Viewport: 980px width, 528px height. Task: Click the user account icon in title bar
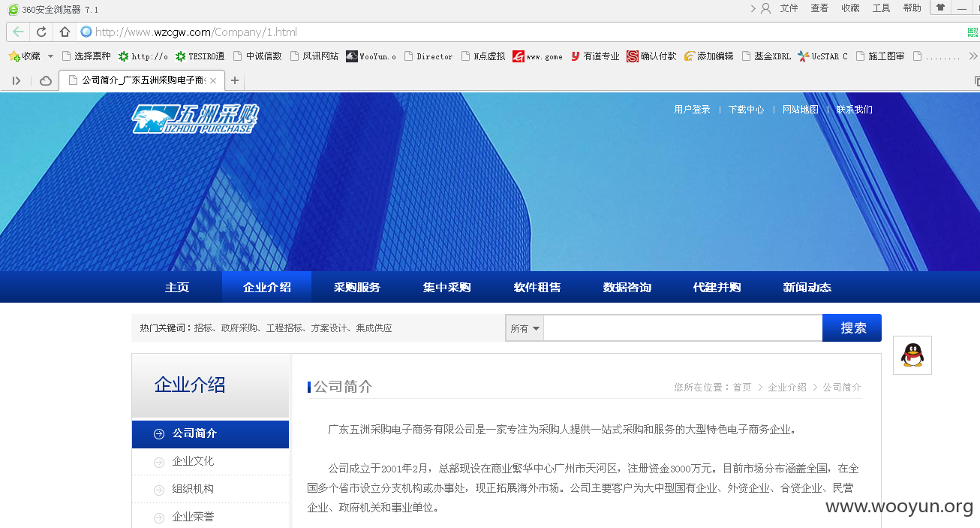tap(766, 8)
